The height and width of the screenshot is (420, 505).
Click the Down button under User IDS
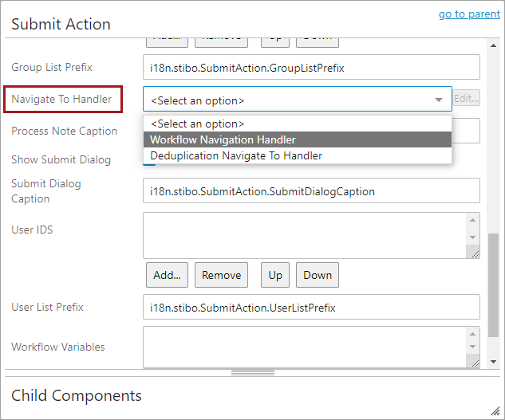pos(317,275)
